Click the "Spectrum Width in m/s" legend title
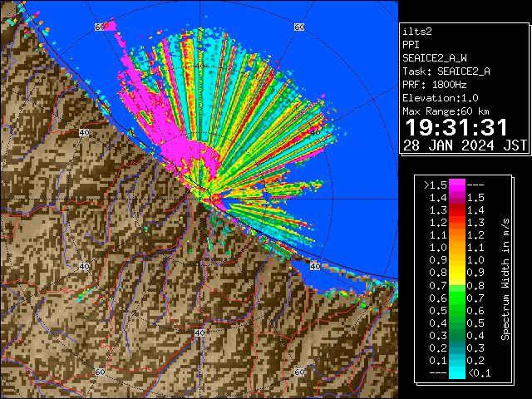The height and width of the screenshot is (399, 532). click(x=505, y=279)
